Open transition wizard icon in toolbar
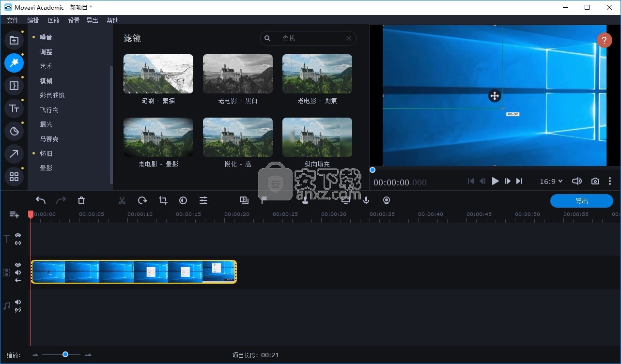This screenshot has height=364, width=621. [244, 200]
